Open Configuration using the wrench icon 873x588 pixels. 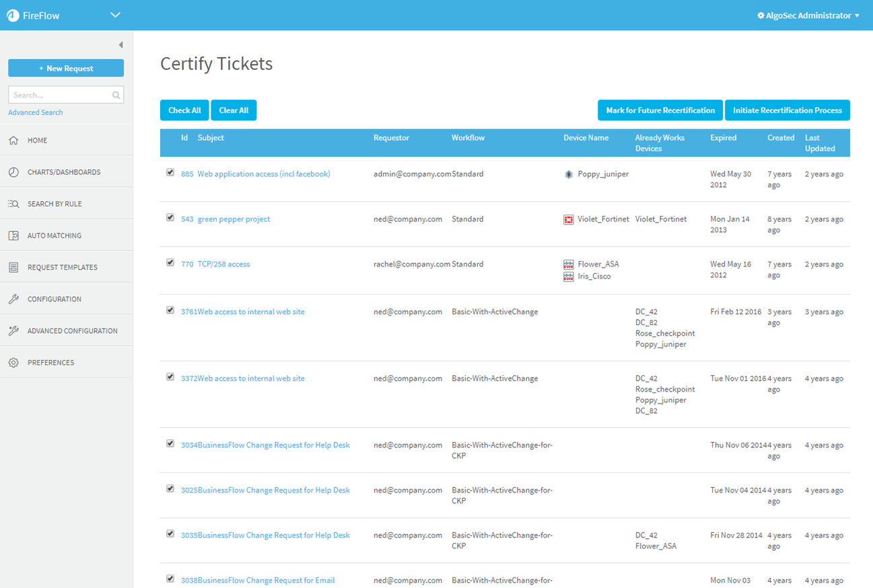[x=13, y=299]
